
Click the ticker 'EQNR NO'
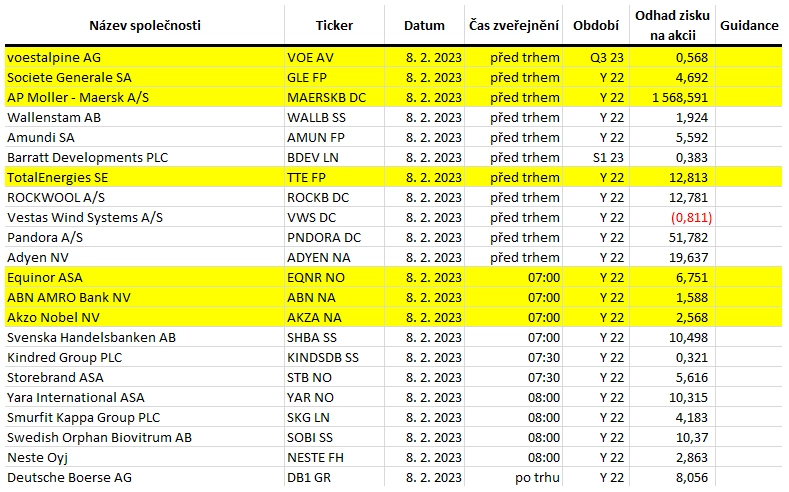click(x=316, y=278)
